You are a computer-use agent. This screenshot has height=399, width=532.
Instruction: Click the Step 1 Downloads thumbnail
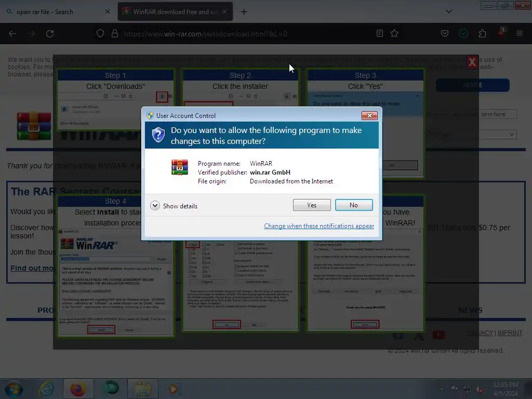[115, 100]
